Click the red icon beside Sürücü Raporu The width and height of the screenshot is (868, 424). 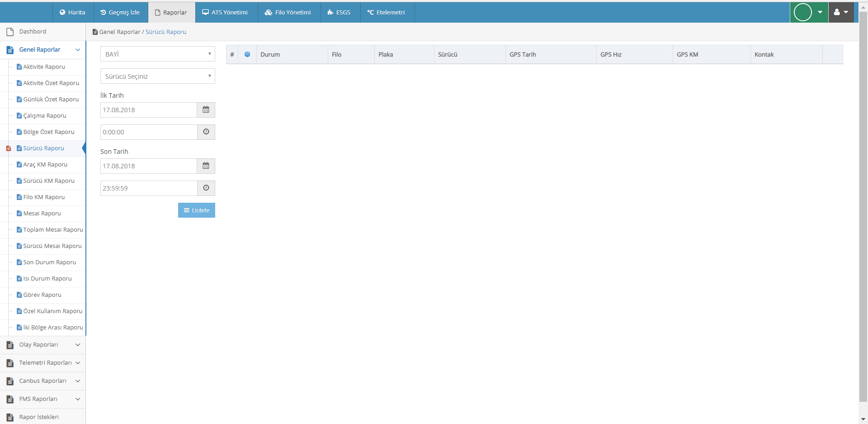(8, 148)
